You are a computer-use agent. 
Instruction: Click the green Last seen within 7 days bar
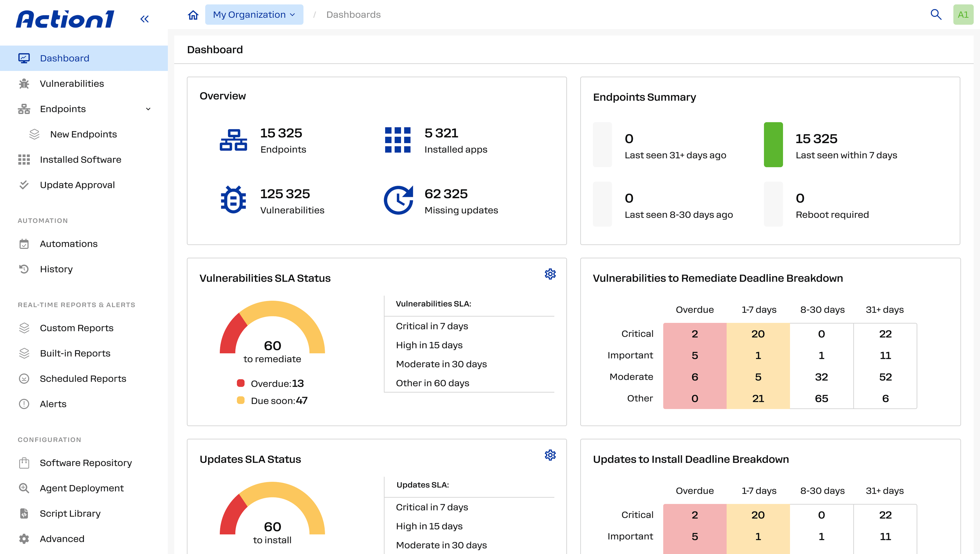pos(773,145)
